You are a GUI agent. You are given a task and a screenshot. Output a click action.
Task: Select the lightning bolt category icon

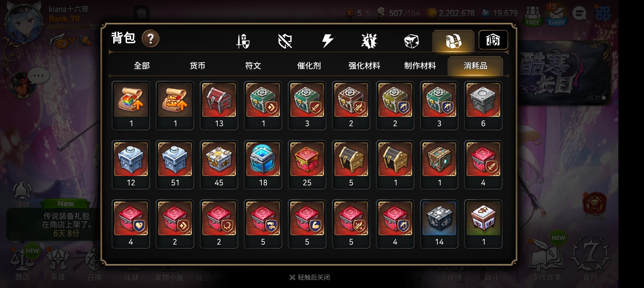[327, 41]
